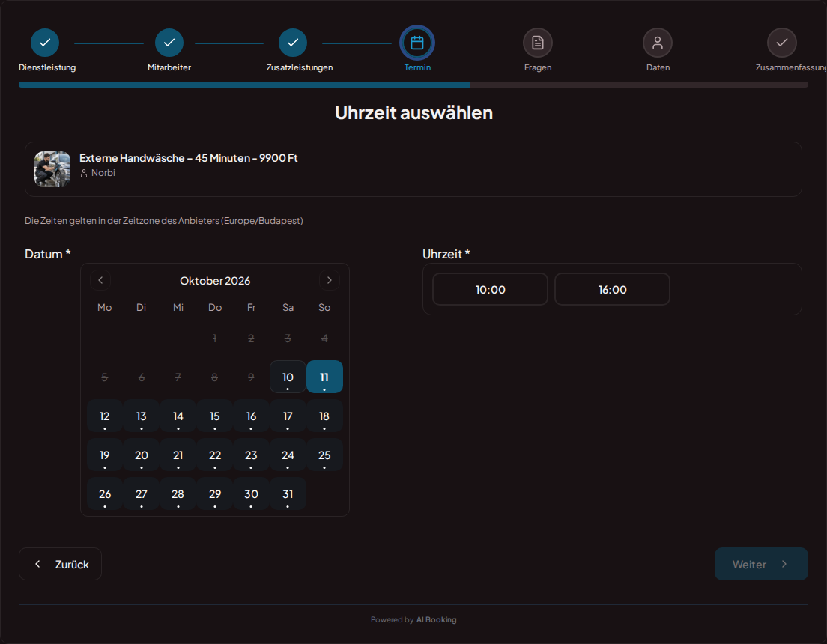Click the booking progress bar
827x644 pixels.
pyautogui.click(x=413, y=85)
